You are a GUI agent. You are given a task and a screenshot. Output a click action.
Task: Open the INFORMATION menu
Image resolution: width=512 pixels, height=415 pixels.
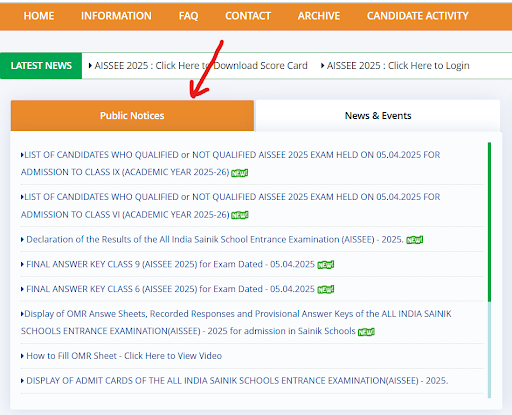(116, 16)
